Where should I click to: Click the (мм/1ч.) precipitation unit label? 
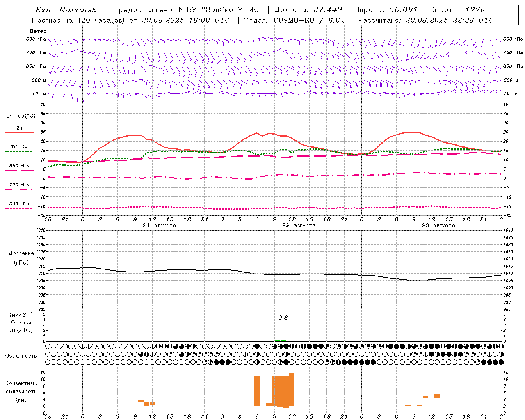(21, 330)
